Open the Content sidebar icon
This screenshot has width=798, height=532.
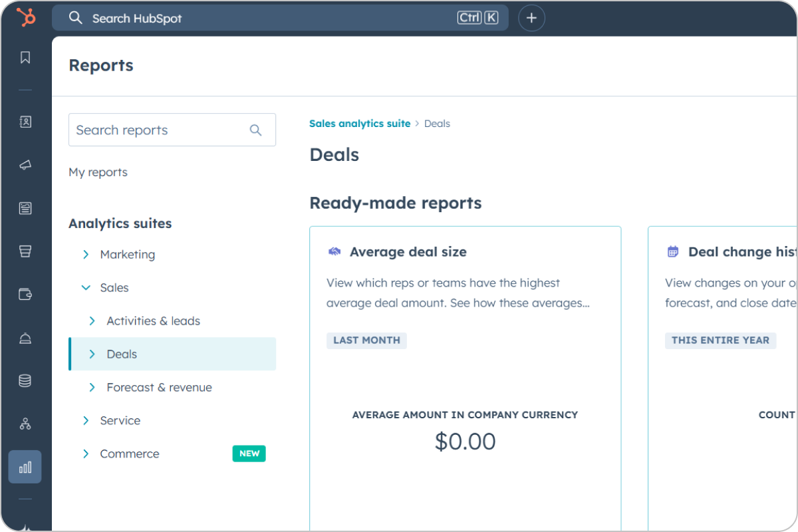tap(25, 208)
